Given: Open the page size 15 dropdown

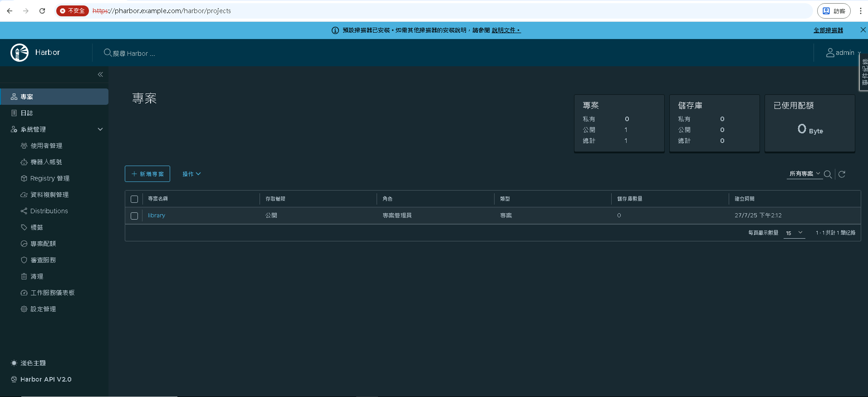Looking at the screenshot, I should tap(794, 233).
